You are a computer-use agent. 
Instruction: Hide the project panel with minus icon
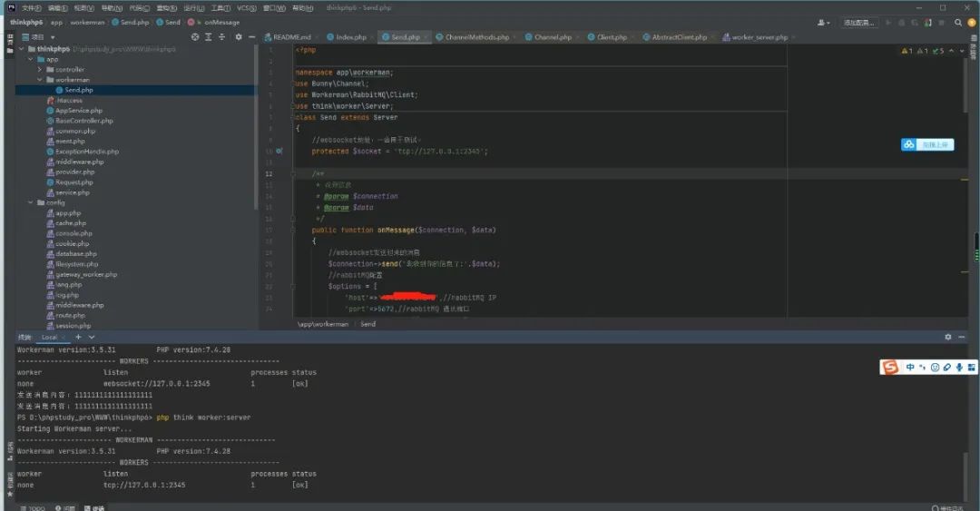[x=251, y=37]
